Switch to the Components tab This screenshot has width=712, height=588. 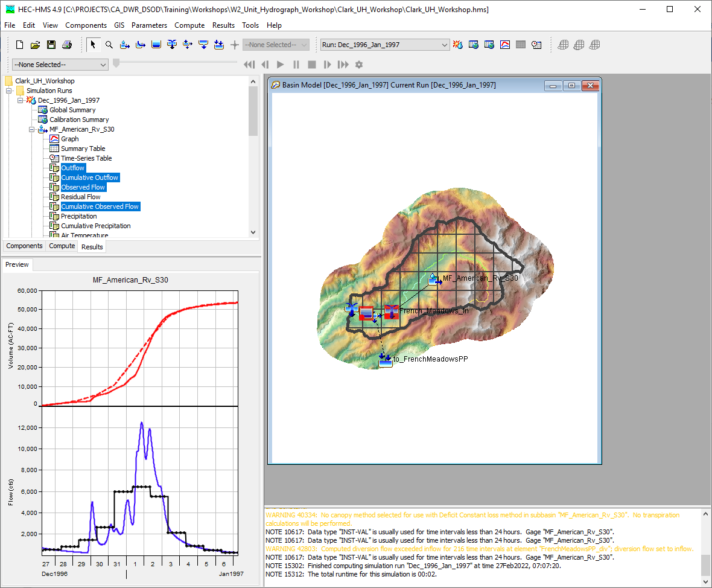pyautogui.click(x=24, y=246)
